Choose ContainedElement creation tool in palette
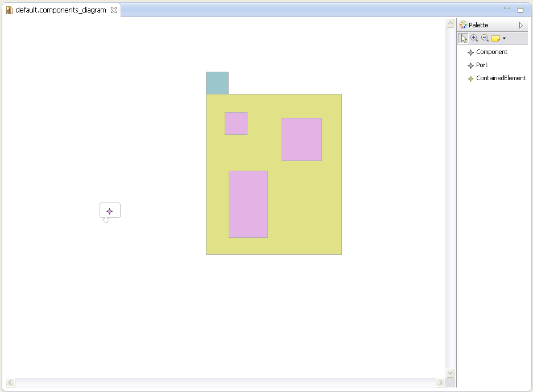The image size is (533, 392). [497, 78]
